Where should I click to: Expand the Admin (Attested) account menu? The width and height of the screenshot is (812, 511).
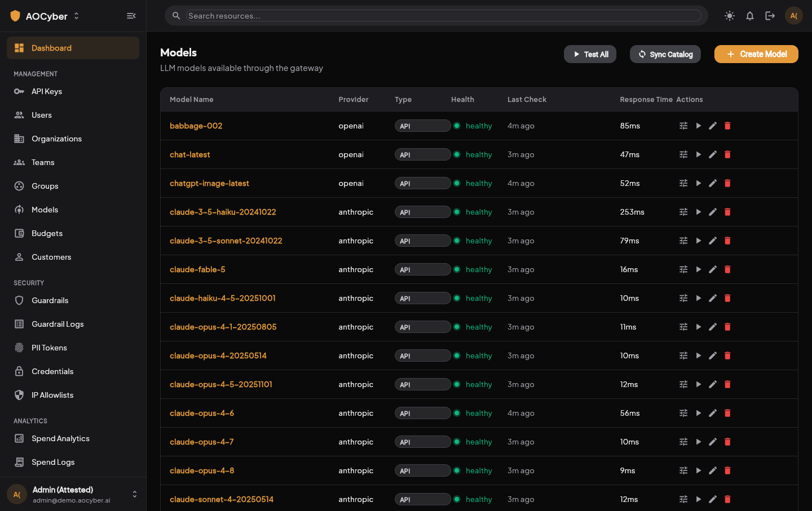tap(135, 494)
